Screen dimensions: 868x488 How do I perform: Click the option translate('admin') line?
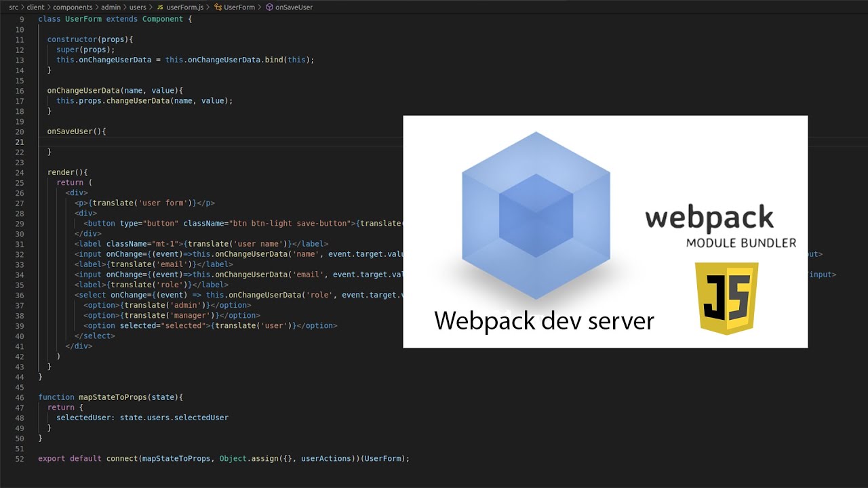pyautogui.click(x=167, y=305)
